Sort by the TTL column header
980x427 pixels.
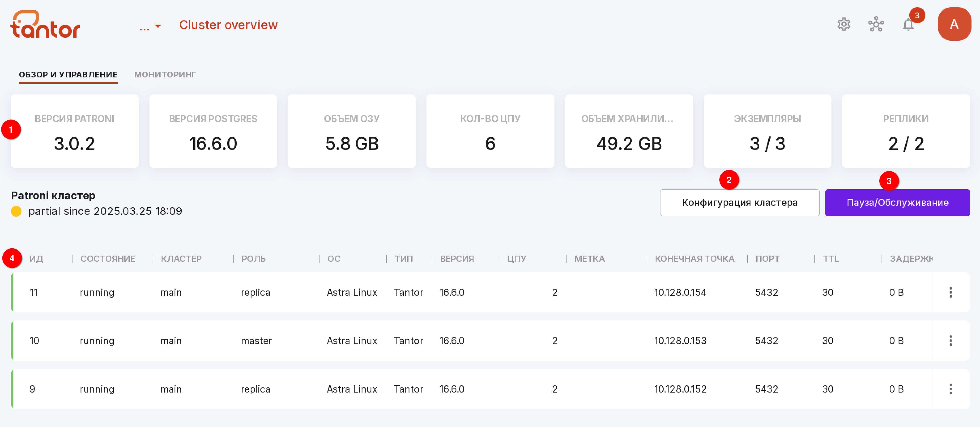pyautogui.click(x=831, y=259)
